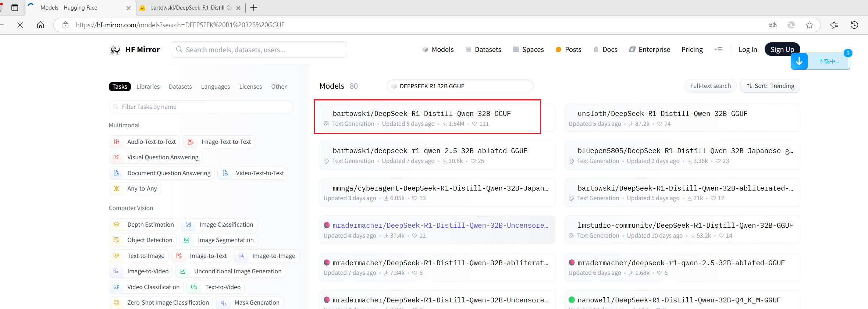Open the Sort: Trending dropdown
This screenshot has height=309, width=868.
(x=770, y=86)
